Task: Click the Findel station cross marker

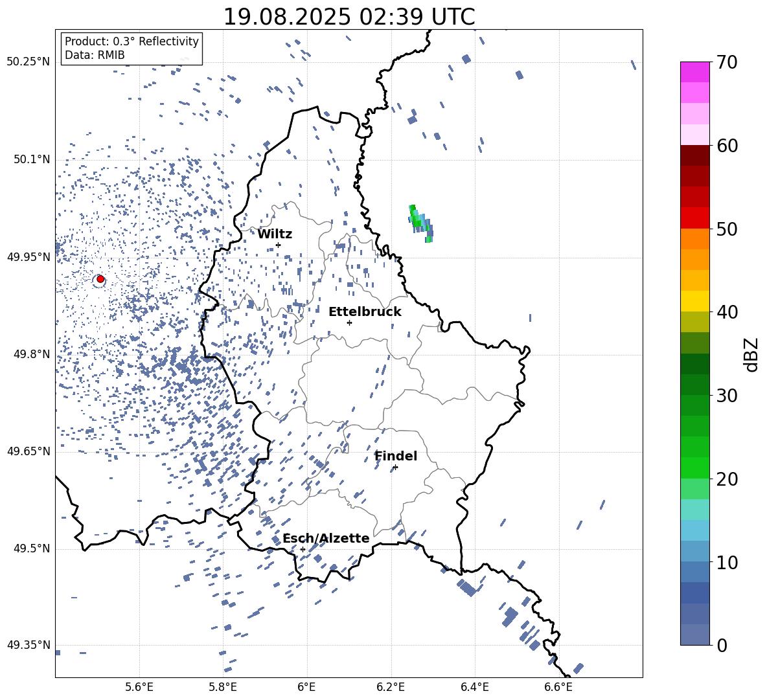Action: pos(395,468)
